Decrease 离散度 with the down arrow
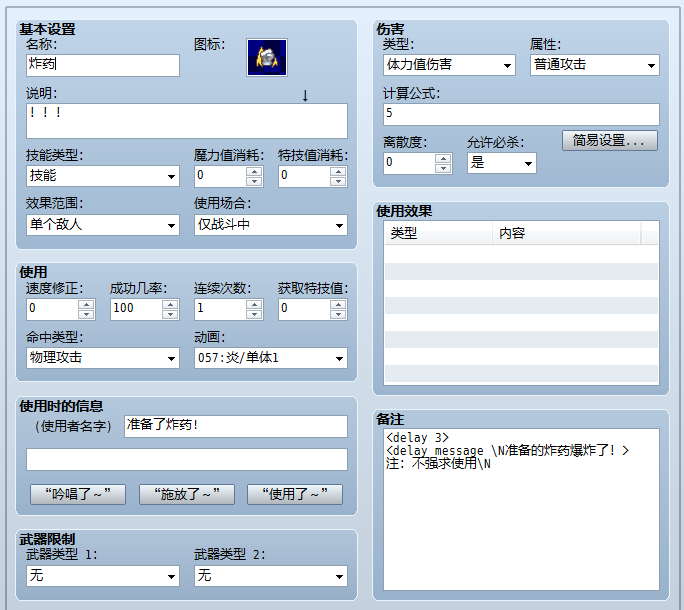This screenshot has width=684, height=610. pyautogui.click(x=443, y=168)
